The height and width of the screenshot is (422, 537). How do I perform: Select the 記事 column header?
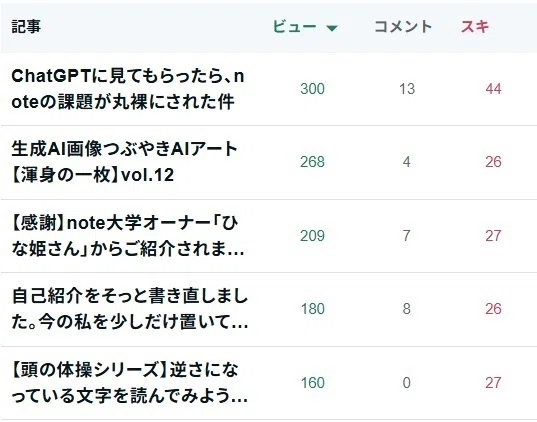[x=26, y=27]
